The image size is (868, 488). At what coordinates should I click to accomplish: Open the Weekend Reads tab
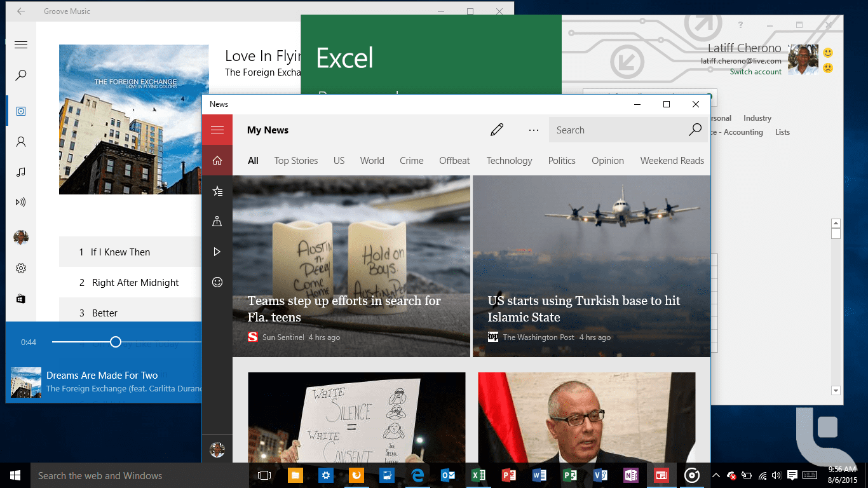pyautogui.click(x=672, y=161)
